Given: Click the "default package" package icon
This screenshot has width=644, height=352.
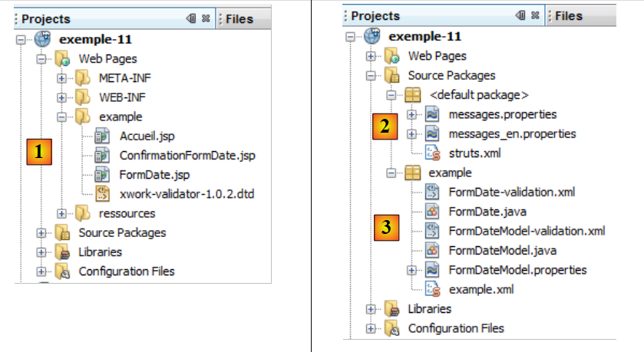Looking at the screenshot, I should 412,95.
